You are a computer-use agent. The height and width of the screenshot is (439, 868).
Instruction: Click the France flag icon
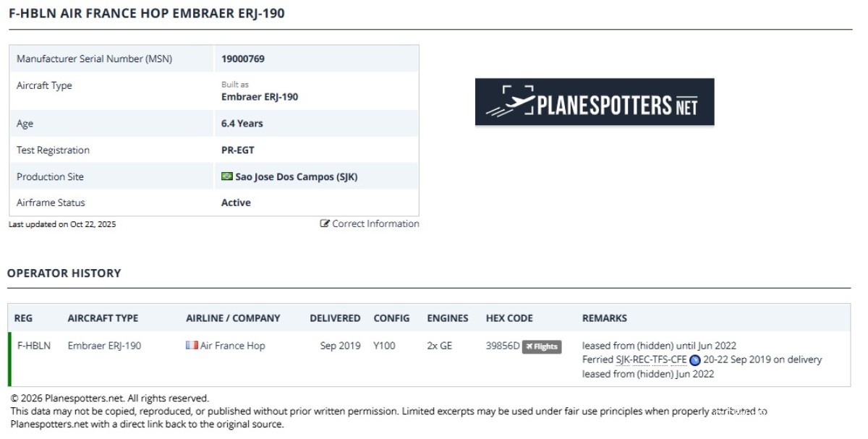[x=192, y=346]
